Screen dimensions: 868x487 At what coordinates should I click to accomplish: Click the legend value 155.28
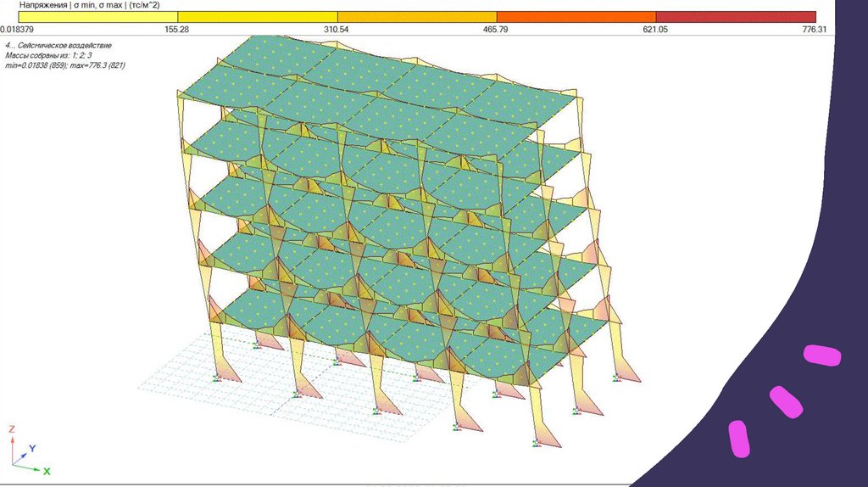click(176, 30)
